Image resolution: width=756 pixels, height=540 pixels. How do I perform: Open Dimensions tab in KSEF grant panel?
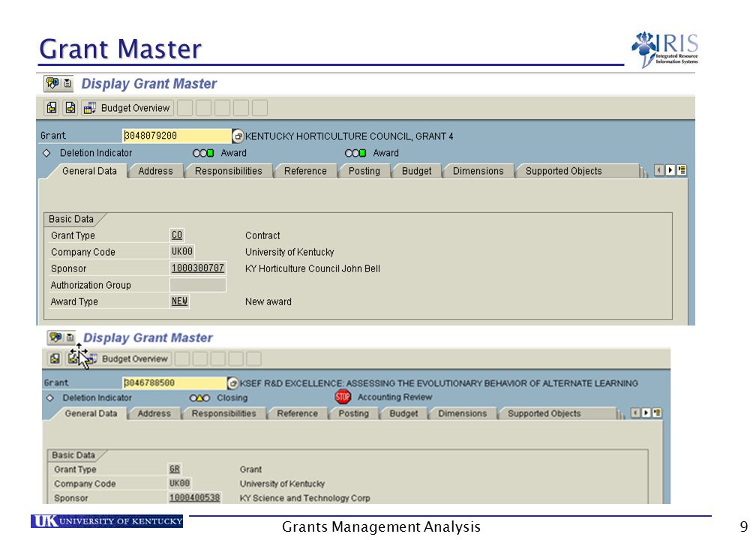point(462,414)
